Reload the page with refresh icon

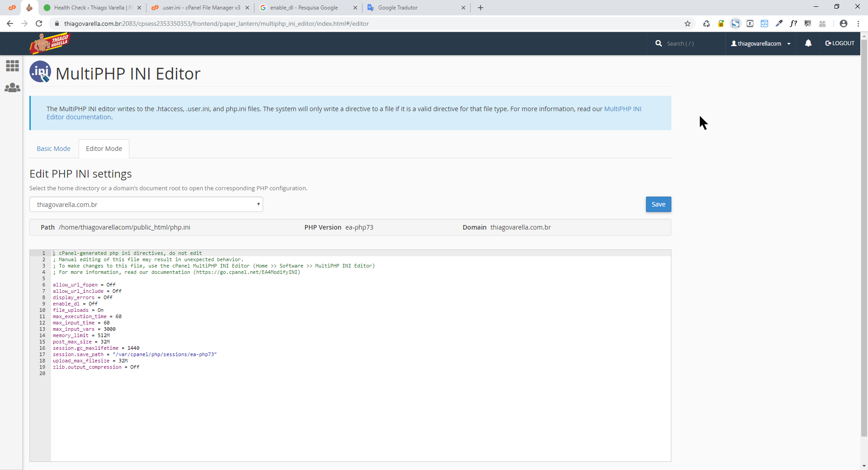pos(39,23)
